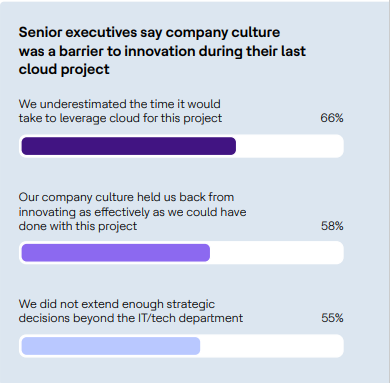Click the medium purple 58% bar
Image resolution: width=390 pixels, height=383 pixels.
[116, 253]
